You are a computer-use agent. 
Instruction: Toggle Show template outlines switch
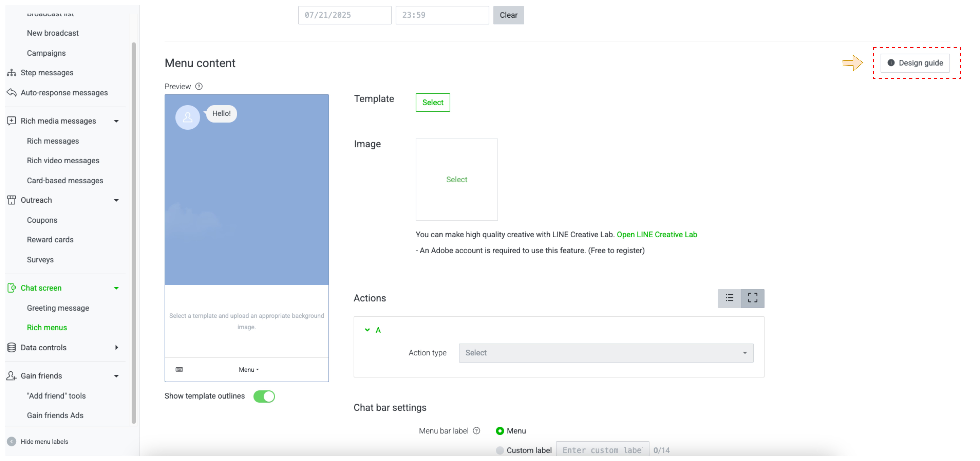pyautogui.click(x=264, y=396)
